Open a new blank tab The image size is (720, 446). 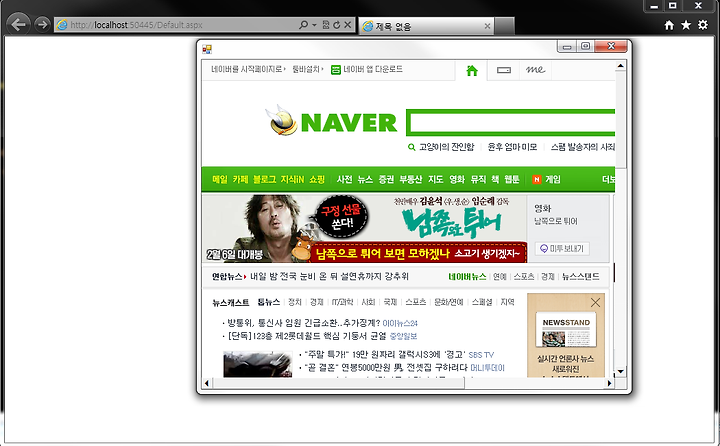coord(505,26)
